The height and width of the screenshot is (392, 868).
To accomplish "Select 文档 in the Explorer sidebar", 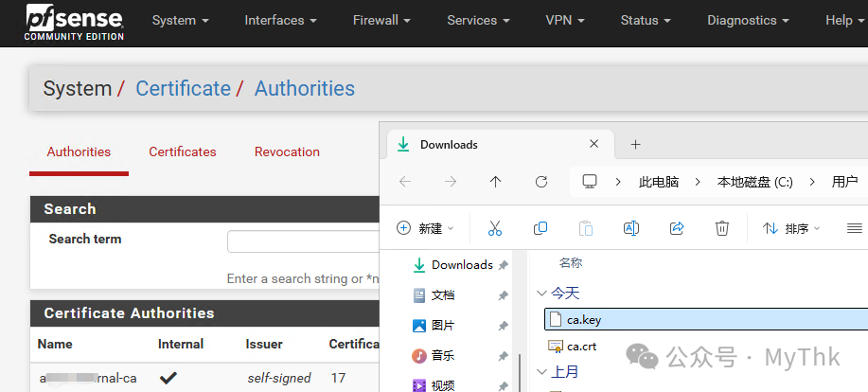I will [x=434, y=295].
